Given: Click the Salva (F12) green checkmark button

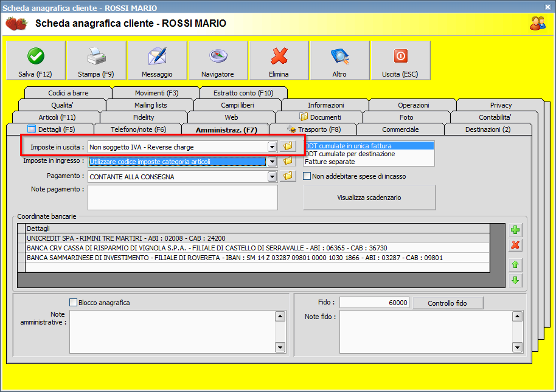Looking at the screenshot, I should [x=36, y=61].
